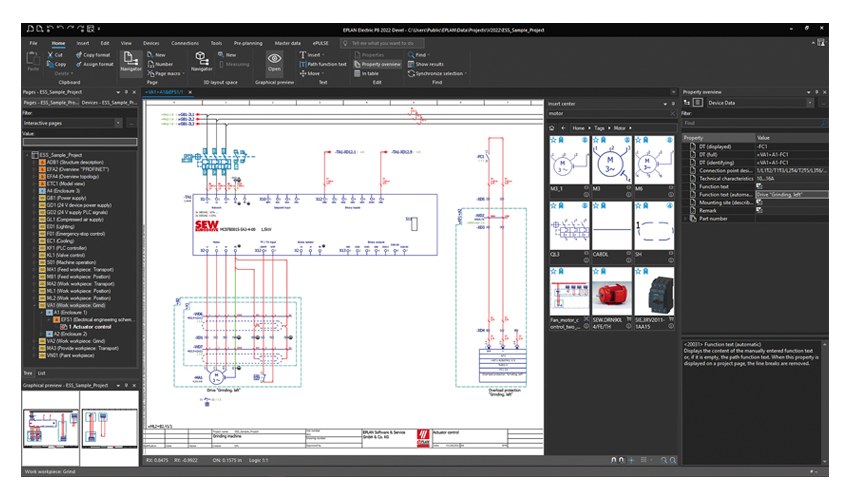Click the Motor breadcrumb in Insert center
The height and width of the screenshot is (500, 850).
pos(620,128)
